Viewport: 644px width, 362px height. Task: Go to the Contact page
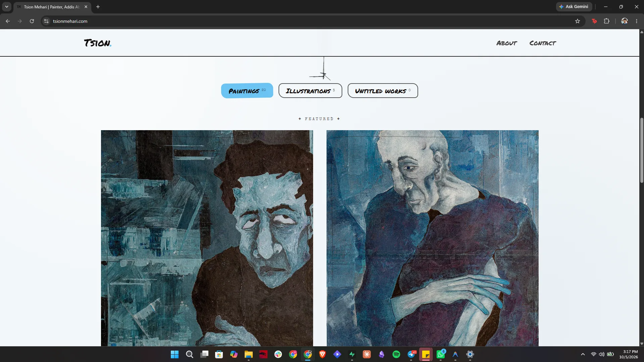(x=543, y=43)
